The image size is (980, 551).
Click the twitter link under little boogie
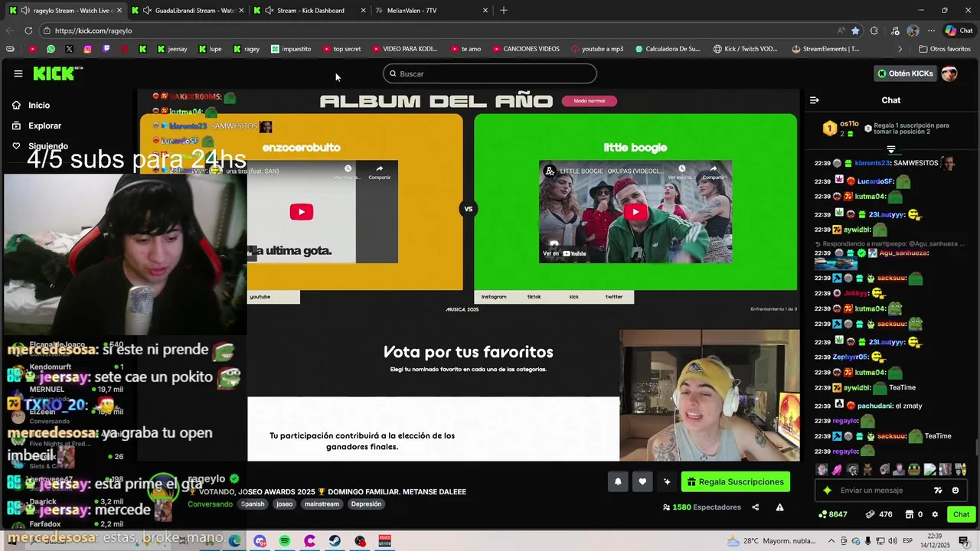(x=613, y=297)
